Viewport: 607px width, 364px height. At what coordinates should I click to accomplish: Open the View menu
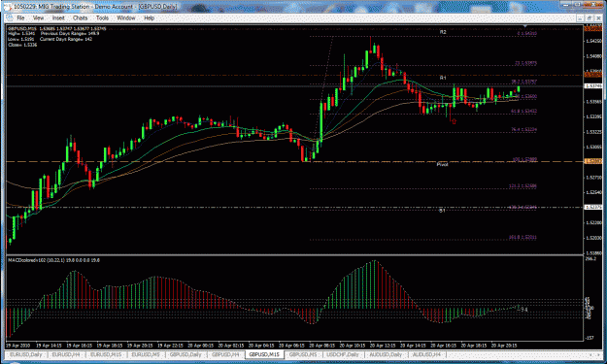tap(38, 17)
